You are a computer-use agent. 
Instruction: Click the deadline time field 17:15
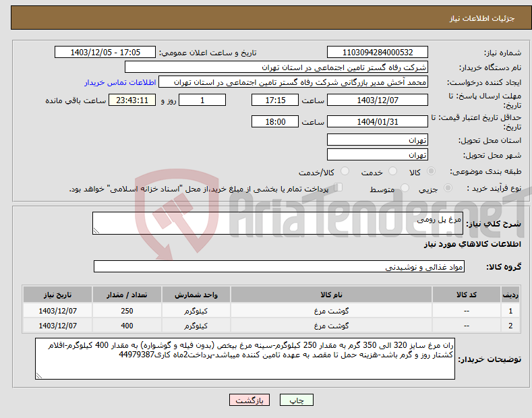pyautogui.click(x=275, y=100)
